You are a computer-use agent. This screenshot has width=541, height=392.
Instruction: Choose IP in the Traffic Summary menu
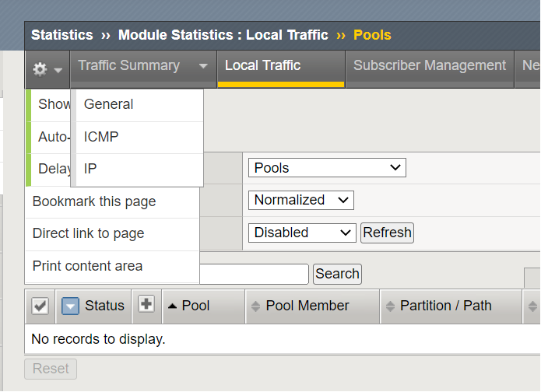tap(90, 169)
